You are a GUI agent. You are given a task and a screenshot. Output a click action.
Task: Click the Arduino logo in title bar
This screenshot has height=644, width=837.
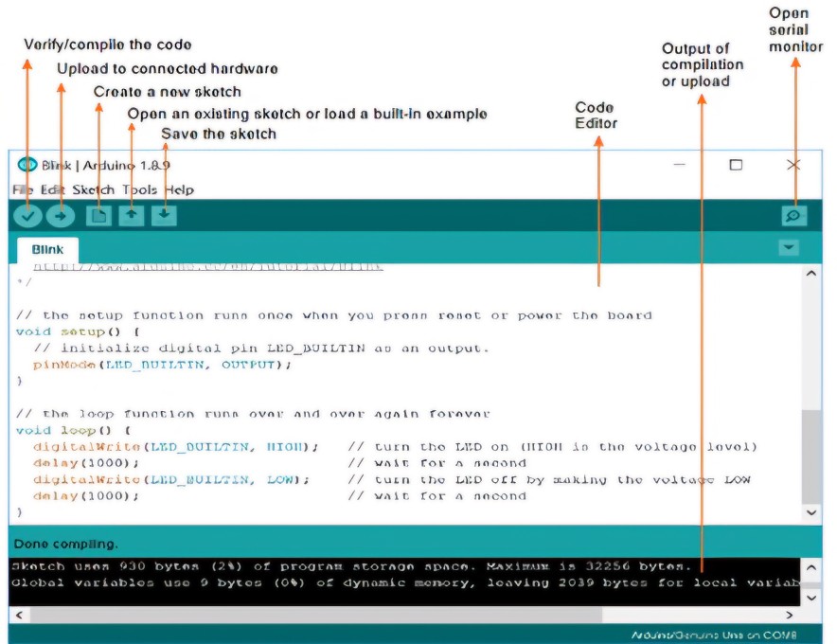pos(27,164)
